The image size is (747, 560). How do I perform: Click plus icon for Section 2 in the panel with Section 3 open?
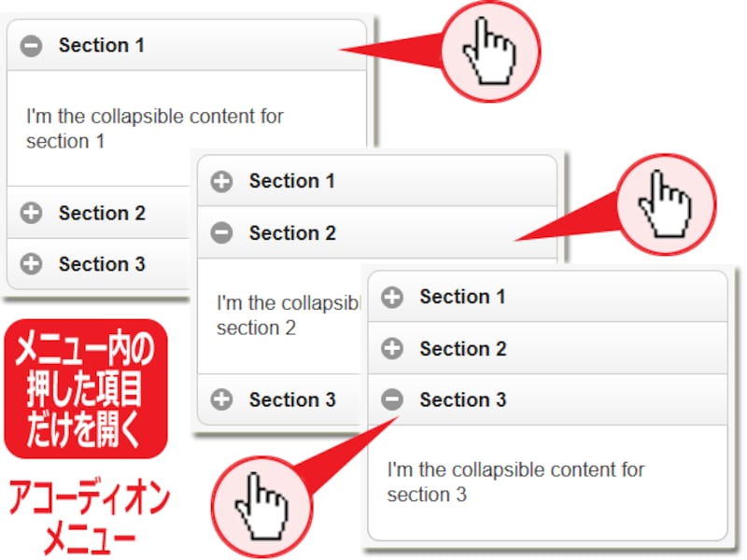[393, 349]
